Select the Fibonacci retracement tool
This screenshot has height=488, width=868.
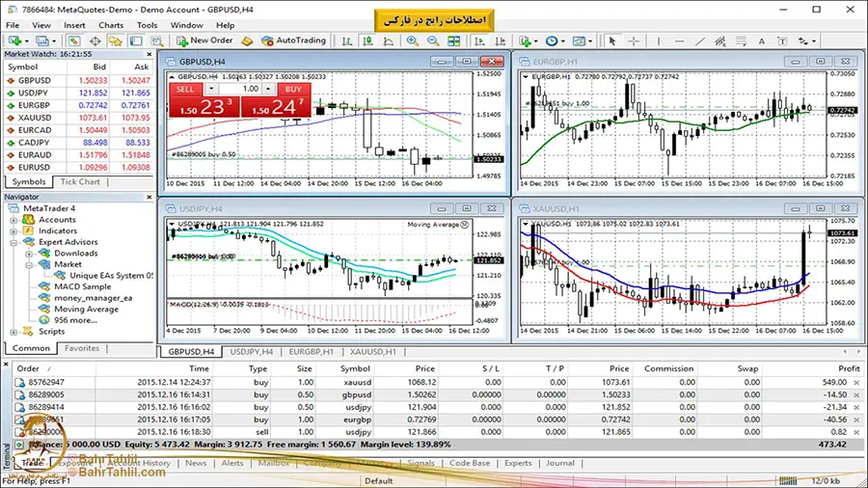point(741,41)
